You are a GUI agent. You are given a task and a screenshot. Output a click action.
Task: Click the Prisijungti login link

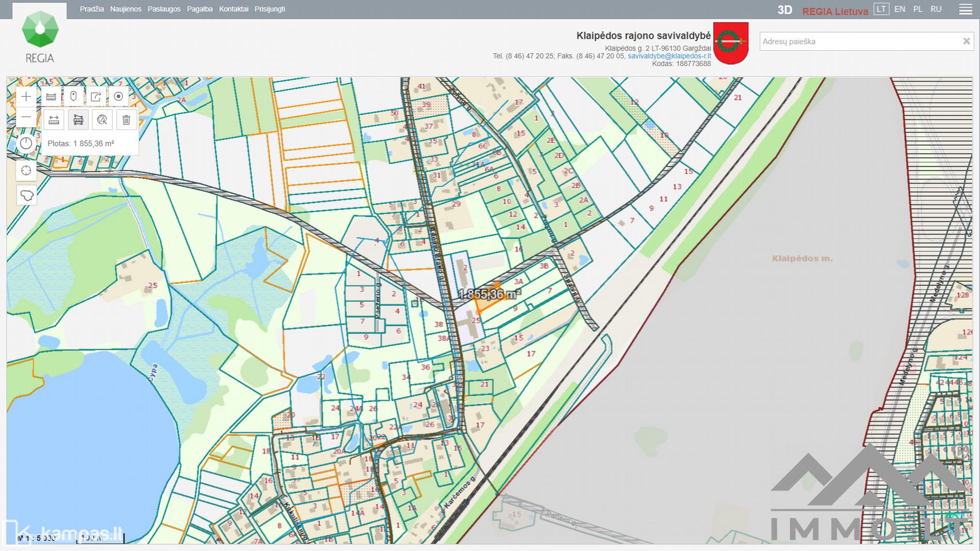click(270, 9)
